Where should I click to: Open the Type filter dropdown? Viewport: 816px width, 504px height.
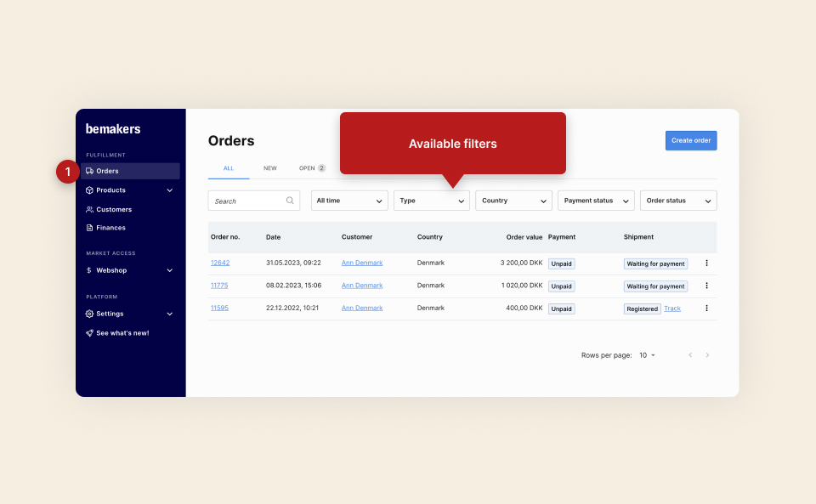(432, 201)
